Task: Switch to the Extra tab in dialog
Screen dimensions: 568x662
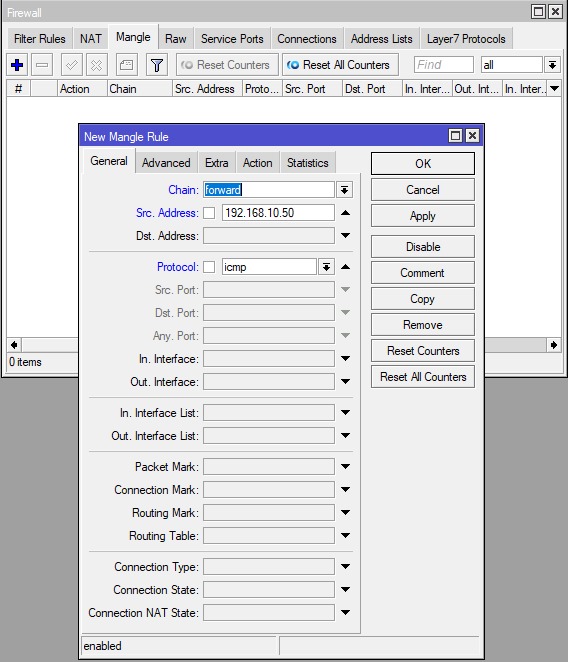Action: [217, 163]
